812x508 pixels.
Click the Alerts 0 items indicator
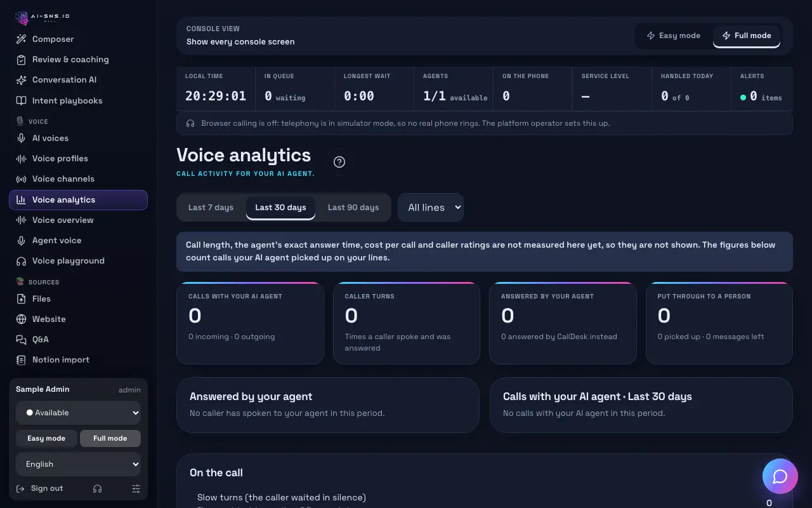761,97
